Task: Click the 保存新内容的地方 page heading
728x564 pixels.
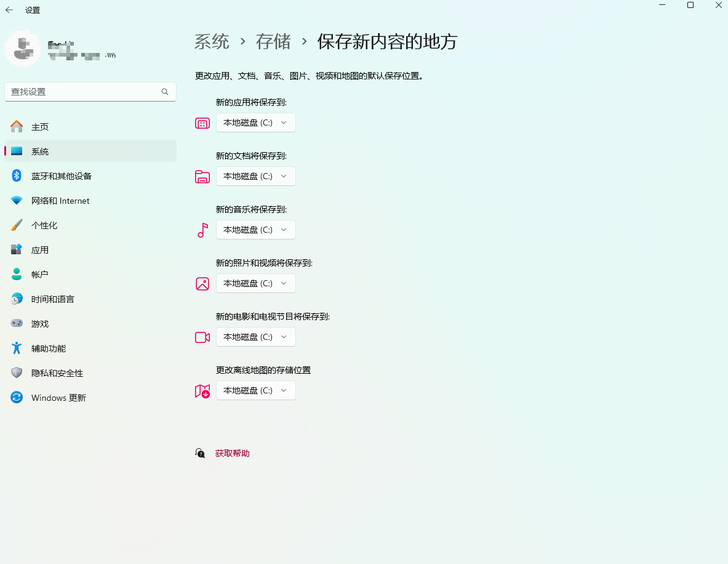Action: [x=387, y=42]
